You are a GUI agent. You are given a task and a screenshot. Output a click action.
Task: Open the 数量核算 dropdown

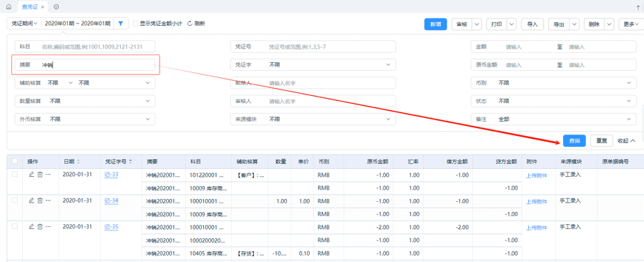point(85,101)
